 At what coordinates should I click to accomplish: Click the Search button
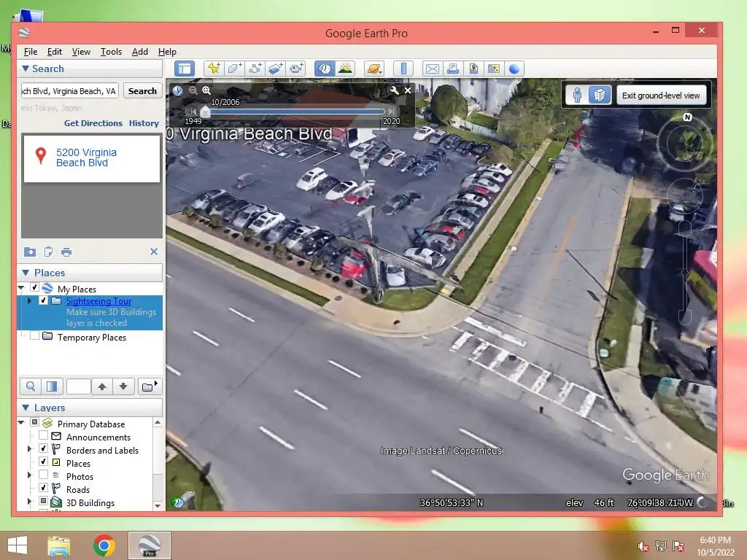point(142,91)
